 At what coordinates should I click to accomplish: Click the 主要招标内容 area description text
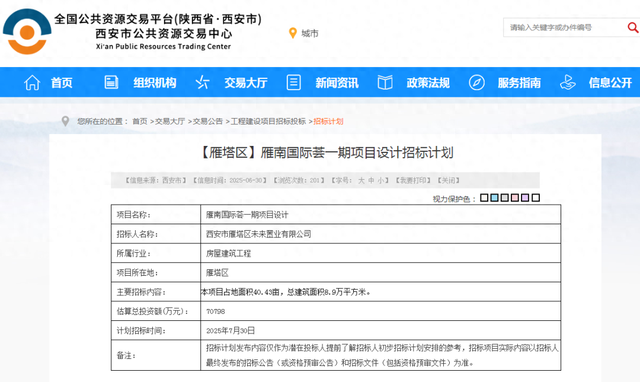[286, 292]
